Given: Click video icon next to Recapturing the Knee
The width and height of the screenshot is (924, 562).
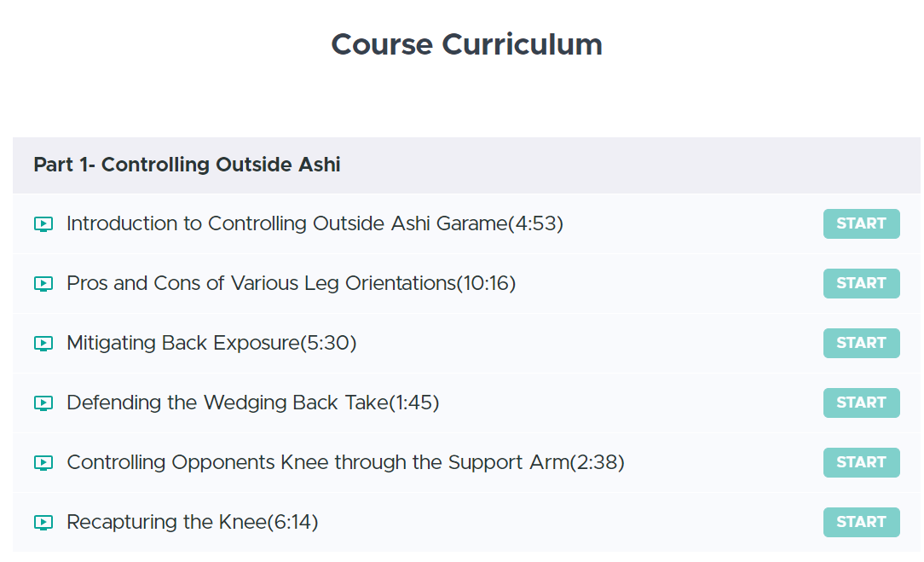Looking at the screenshot, I should (x=43, y=523).
